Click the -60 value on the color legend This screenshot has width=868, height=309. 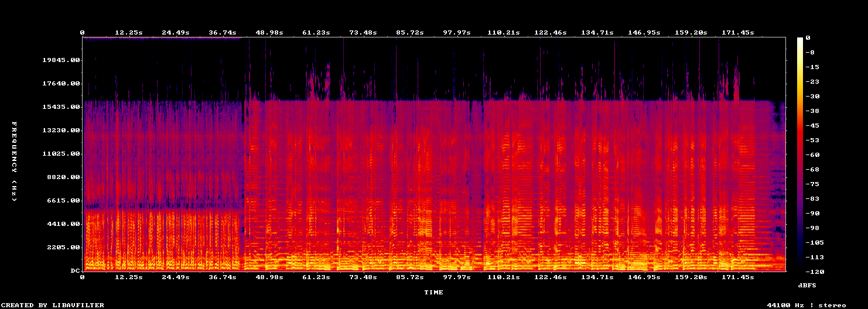(812, 154)
